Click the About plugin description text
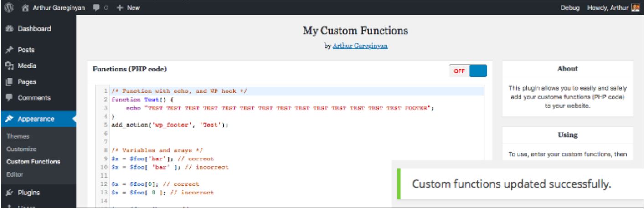Image resolution: width=644 pixels, height=209 pixels. (x=567, y=97)
